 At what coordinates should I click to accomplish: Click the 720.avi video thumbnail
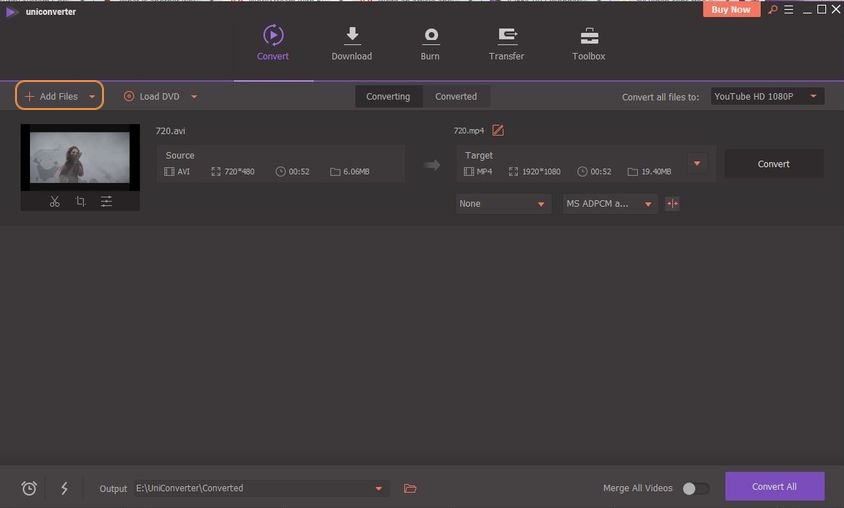click(80, 157)
